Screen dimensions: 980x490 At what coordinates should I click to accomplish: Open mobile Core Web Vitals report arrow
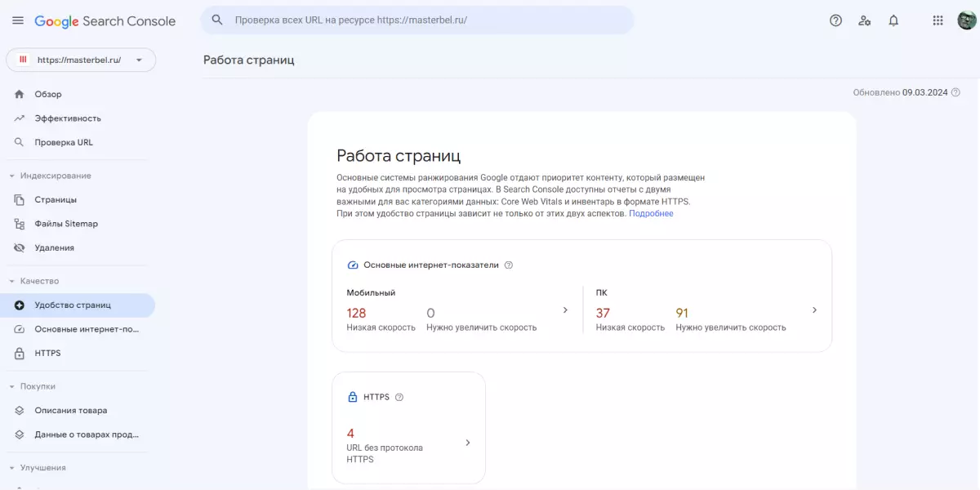point(565,310)
